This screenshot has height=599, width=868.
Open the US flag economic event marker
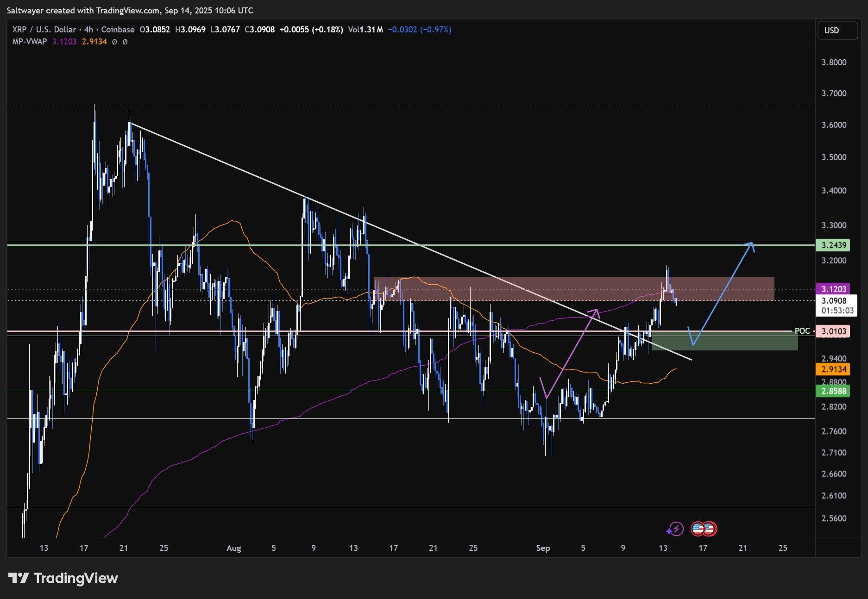point(698,529)
